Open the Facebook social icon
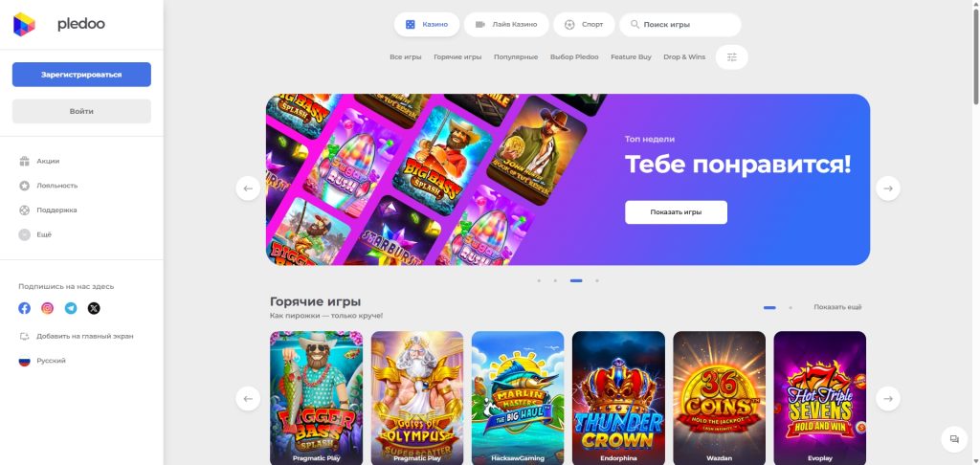The width and height of the screenshot is (980, 465). pyautogui.click(x=24, y=308)
